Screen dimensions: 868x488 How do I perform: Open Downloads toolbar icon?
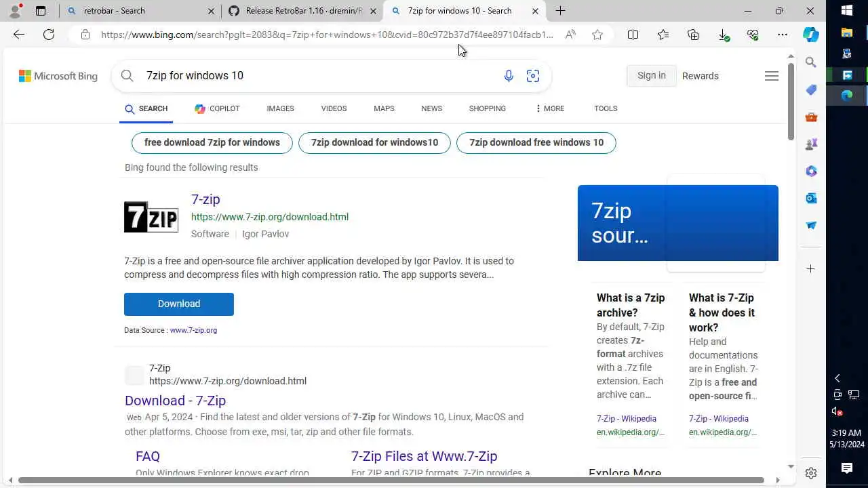click(724, 35)
